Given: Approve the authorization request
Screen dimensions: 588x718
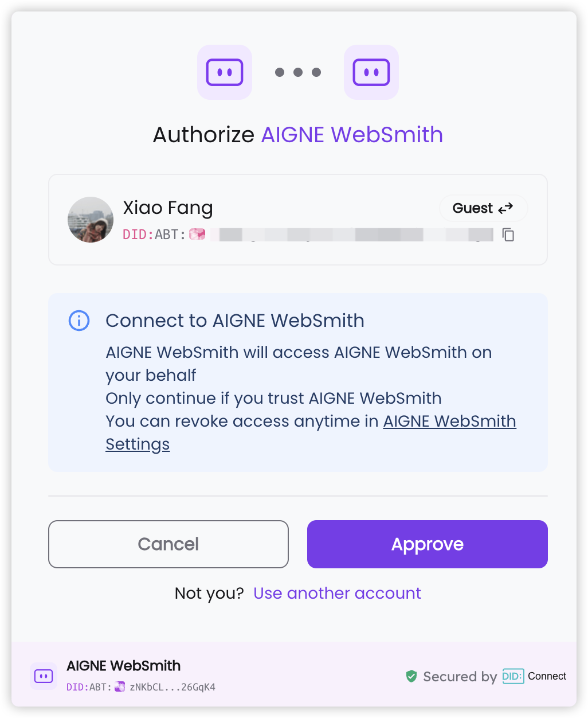Looking at the screenshot, I should point(428,544).
